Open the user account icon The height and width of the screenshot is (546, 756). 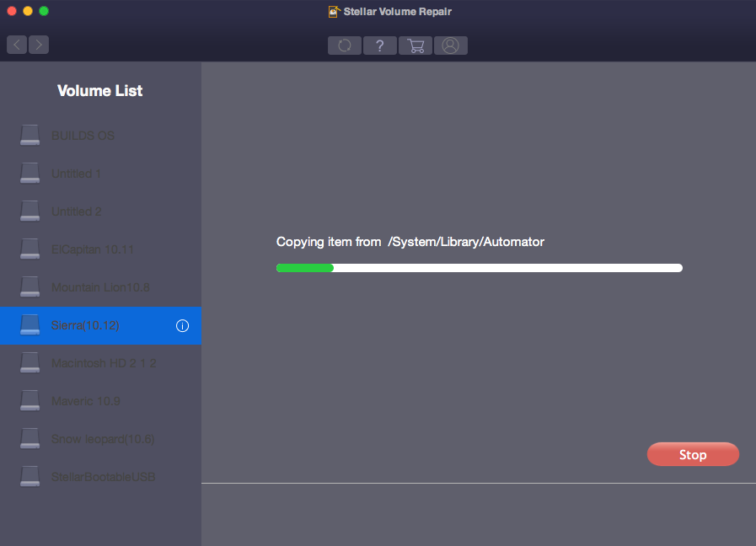[x=451, y=45]
